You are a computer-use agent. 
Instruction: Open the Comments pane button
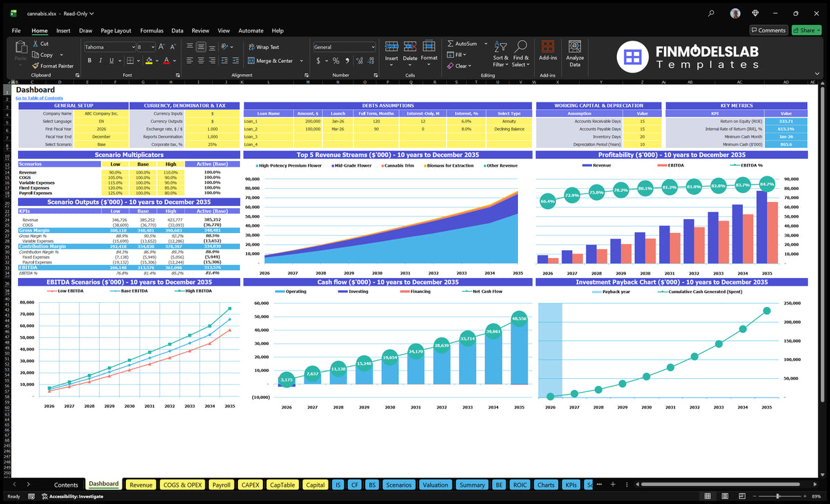click(768, 30)
